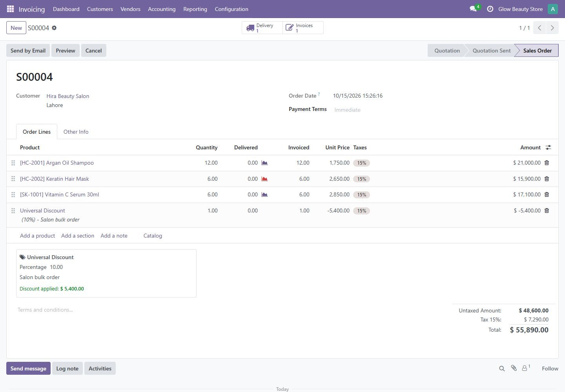565x392 pixels.
Task: Select the Order Lines tab
Action: pyautogui.click(x=36, y=132)
